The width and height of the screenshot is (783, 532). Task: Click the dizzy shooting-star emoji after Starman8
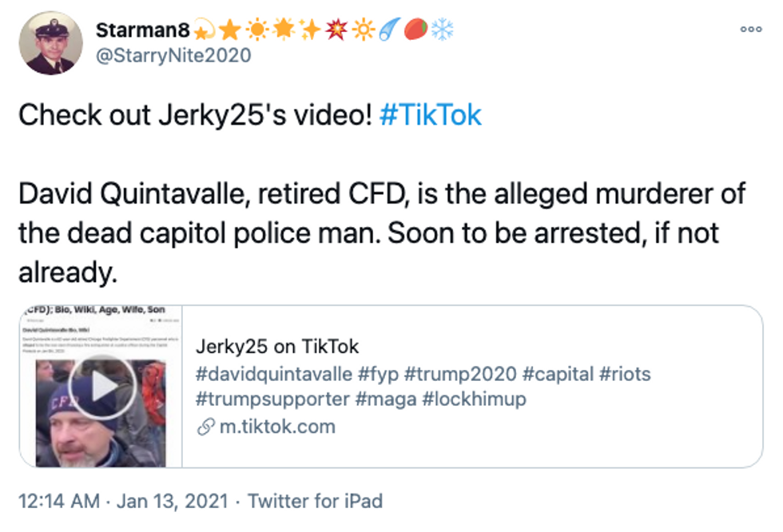(205, 30)
